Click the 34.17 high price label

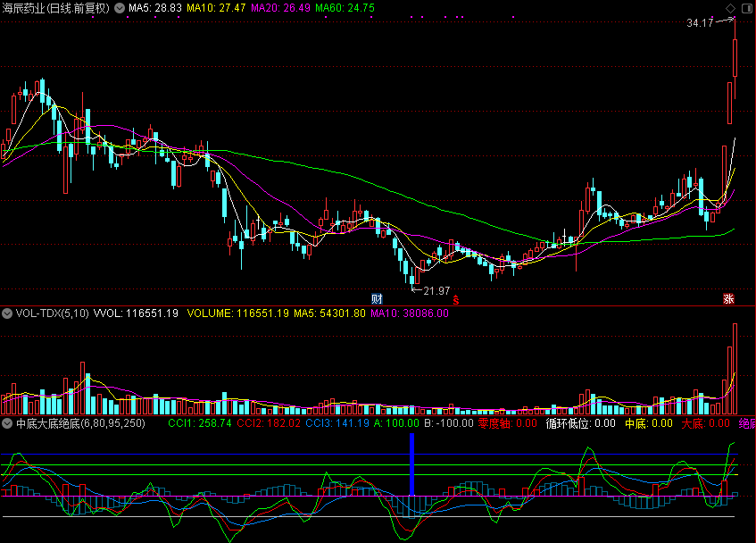coord(700,23)
